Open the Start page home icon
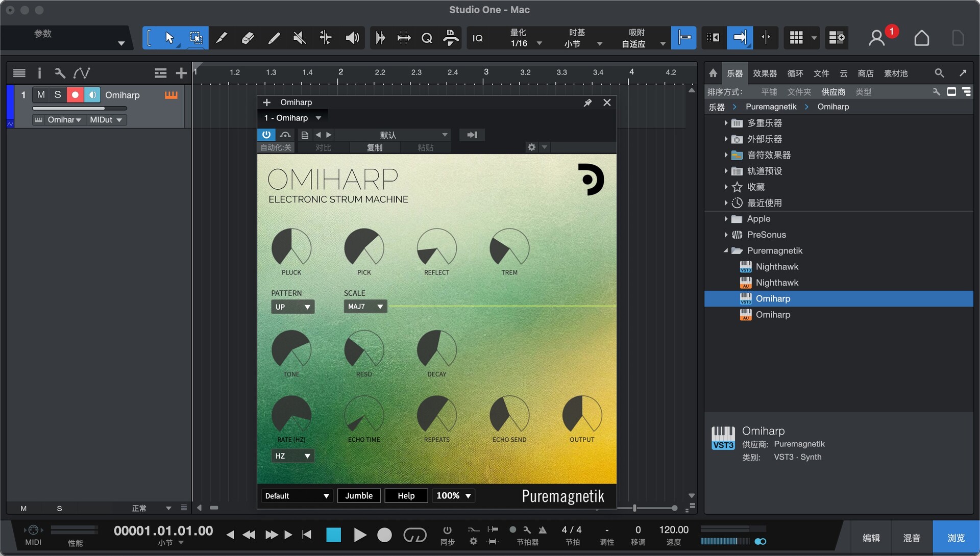This screenshot has width=980, height=556. pyautogui.click(x=921, y=38)
